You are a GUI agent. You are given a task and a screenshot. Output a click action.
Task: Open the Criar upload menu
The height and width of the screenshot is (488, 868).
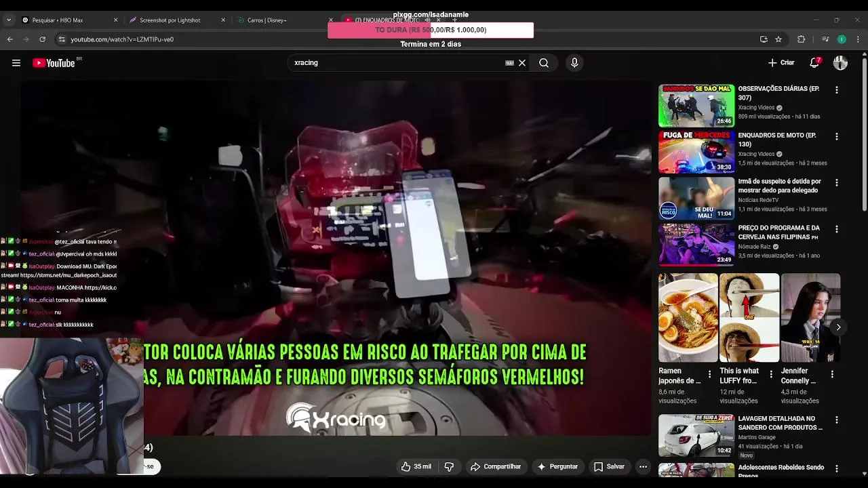click(x=781, y=62)
